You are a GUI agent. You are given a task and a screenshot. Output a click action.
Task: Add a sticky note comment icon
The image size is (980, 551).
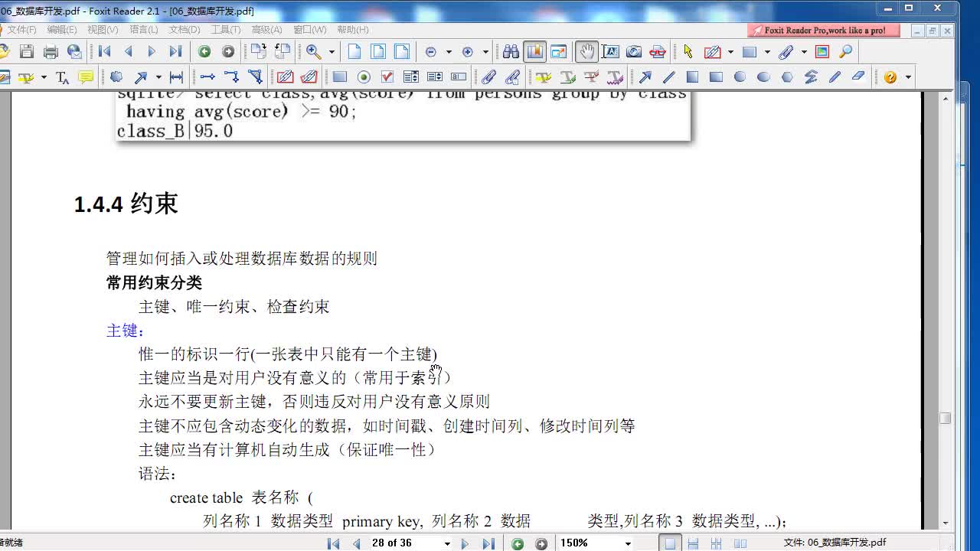[86, 77]
